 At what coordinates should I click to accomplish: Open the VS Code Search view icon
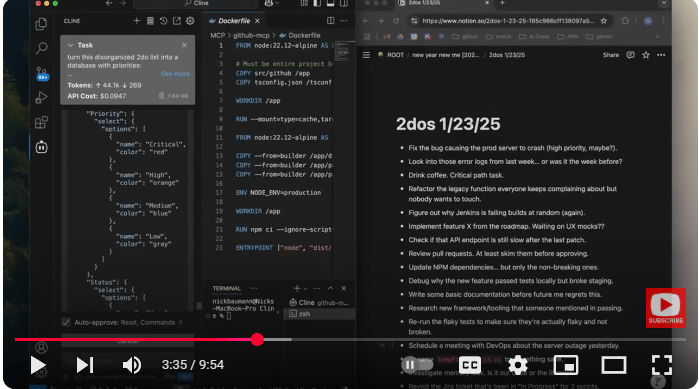(41, 48)
